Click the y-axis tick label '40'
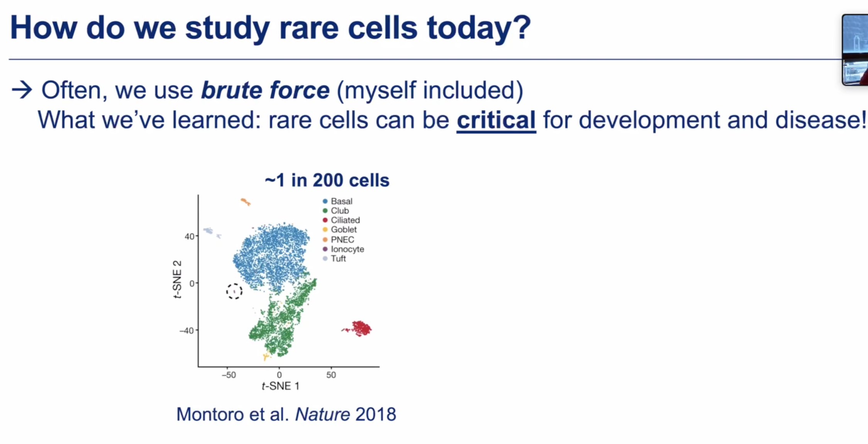The width and height of the screenshot is (868, 444). [189, 236]
